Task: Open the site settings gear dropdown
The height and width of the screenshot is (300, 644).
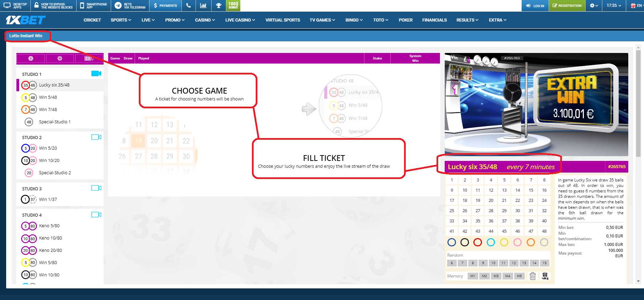Action: pos(594,5)
